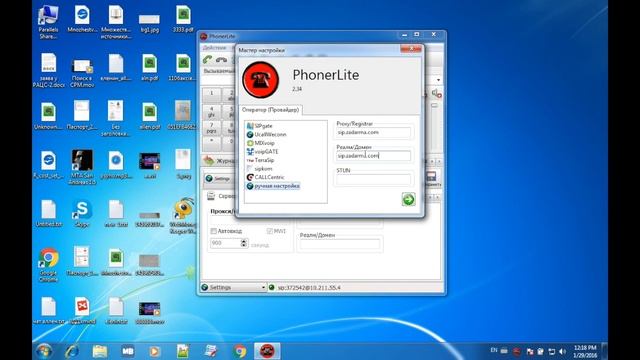The height and width of the screenshot is (360, 640).
Task: Open Parallels Shared folders desktop icon
Action: tap(48, 22)
